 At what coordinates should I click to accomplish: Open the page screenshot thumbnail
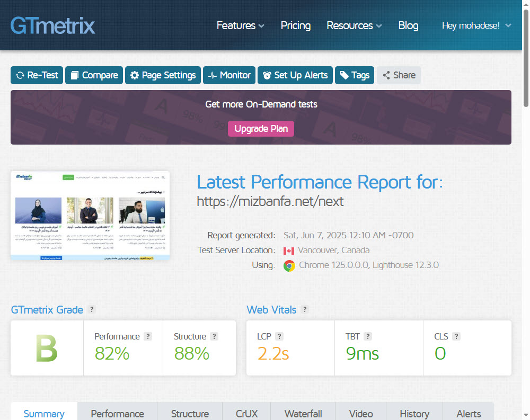[x=90, y=216]
